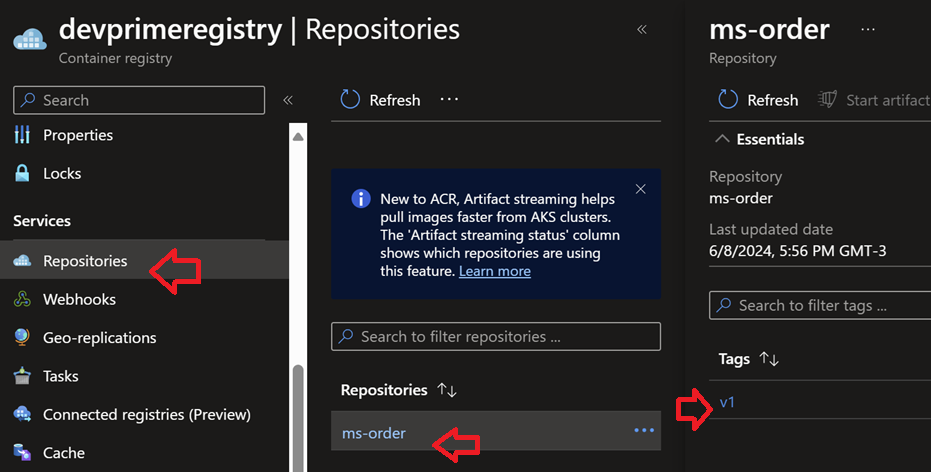Image resolution: width=931 pixels, height=472 pixels.
Task: Open the ms-order row ellipsis menu
Action: pos(644,430)
